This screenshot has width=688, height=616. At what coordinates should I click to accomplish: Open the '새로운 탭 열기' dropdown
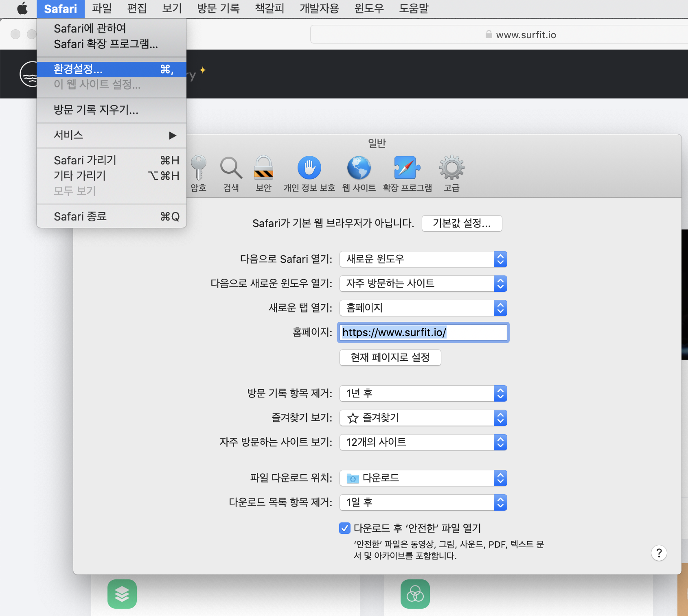[x=423, y=308]
